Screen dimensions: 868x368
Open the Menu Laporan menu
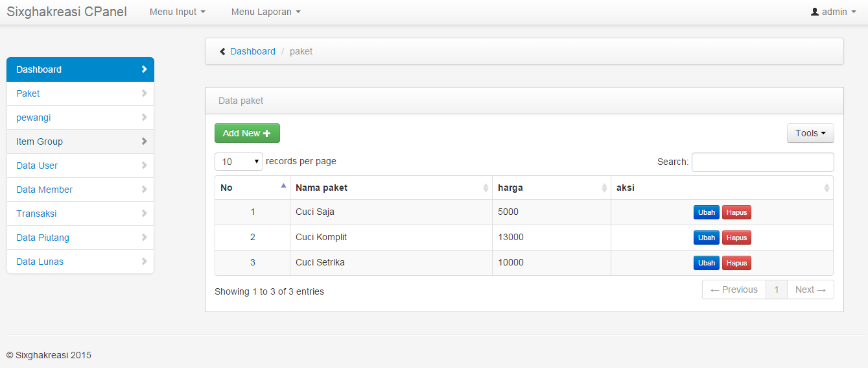point(266,12)
